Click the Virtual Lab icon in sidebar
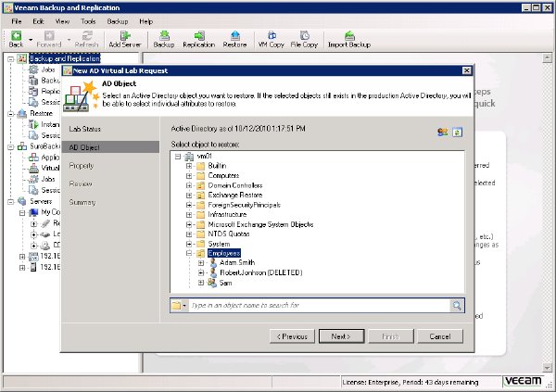 click(33, 168)
